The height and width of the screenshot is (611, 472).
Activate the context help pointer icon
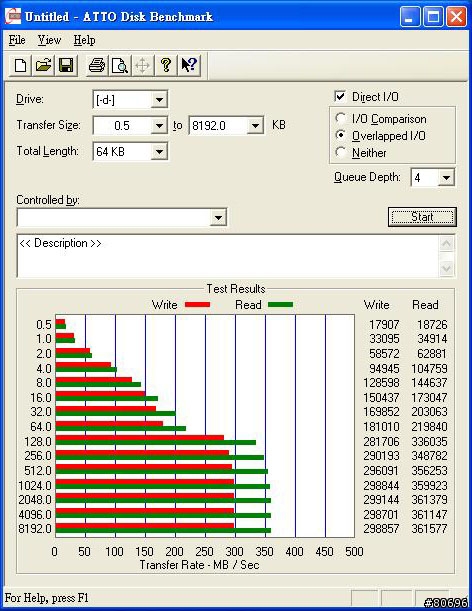[189, 65]
